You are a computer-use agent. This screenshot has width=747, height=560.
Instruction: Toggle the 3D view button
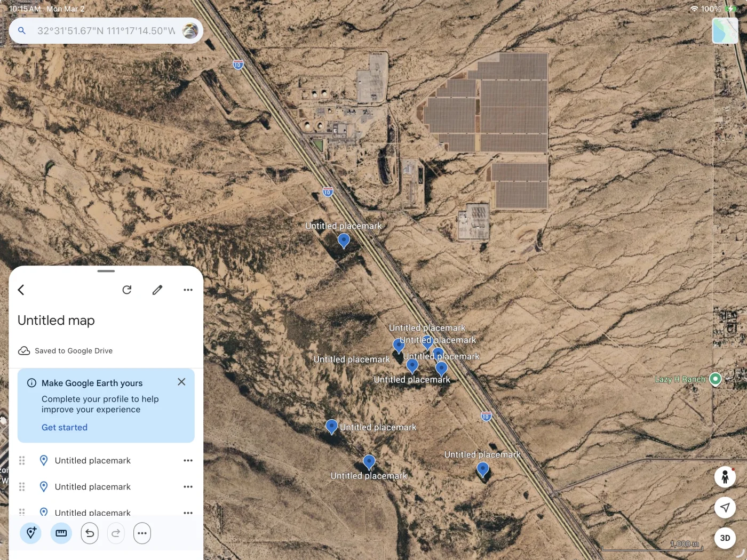(725, 538)
